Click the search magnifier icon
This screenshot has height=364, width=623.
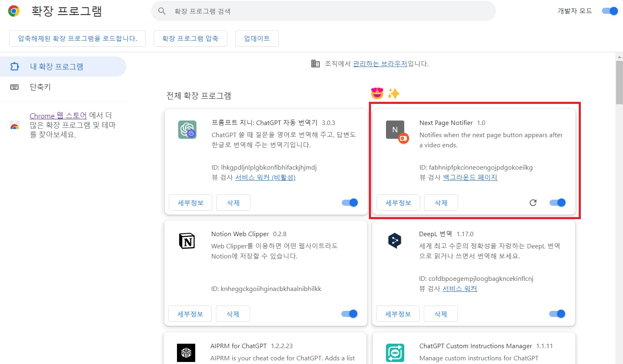click(x=162, y=11)
